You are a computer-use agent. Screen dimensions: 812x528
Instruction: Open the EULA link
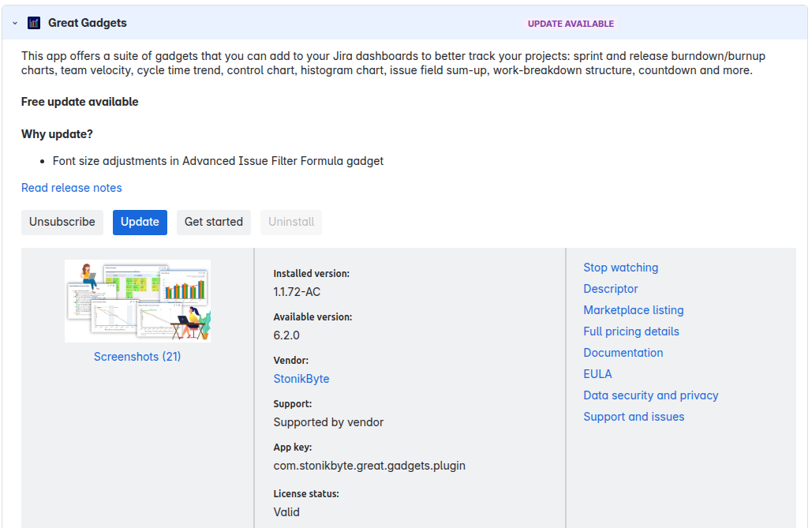pyautogui.click(x=597, y=374)
